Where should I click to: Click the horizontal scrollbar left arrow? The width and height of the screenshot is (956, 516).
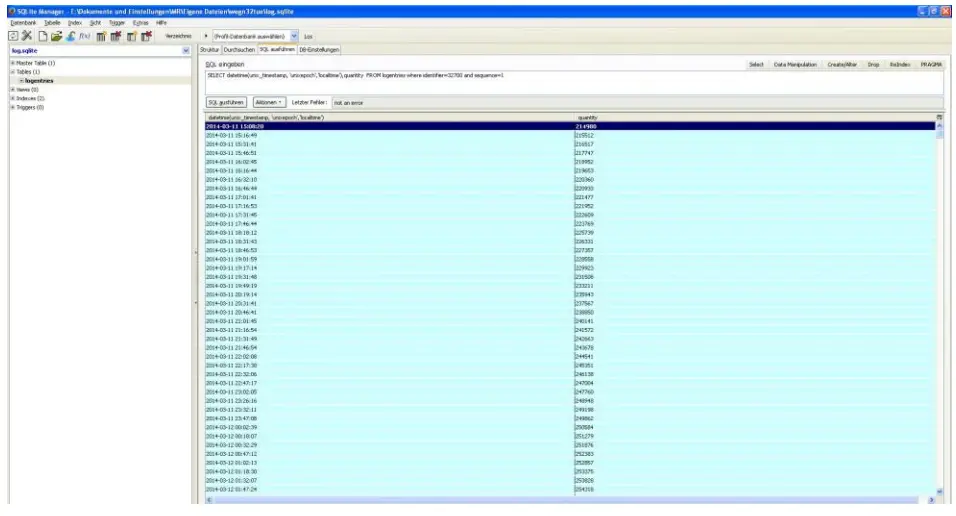click(209, 500)
